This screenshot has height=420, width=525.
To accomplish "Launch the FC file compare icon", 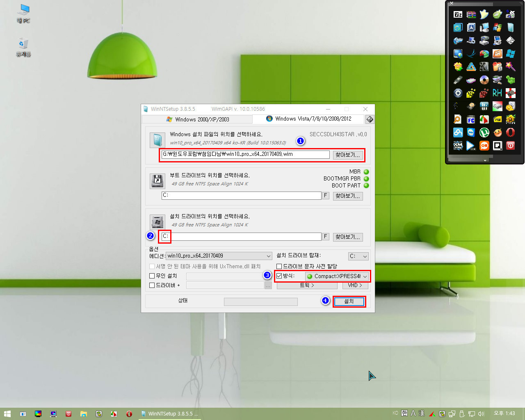I will pyautogui.click(x=471, y=119).
